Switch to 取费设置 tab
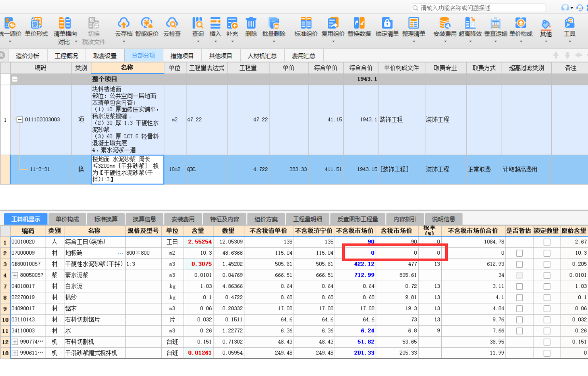The image size is (588, 376). (x=105, y=56)
